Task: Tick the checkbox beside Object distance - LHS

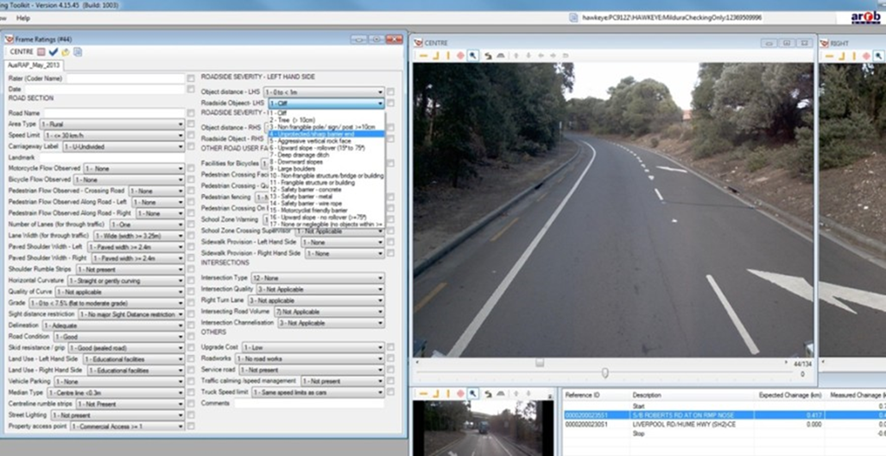Action: pyautogui.click(x=390, y=92)
